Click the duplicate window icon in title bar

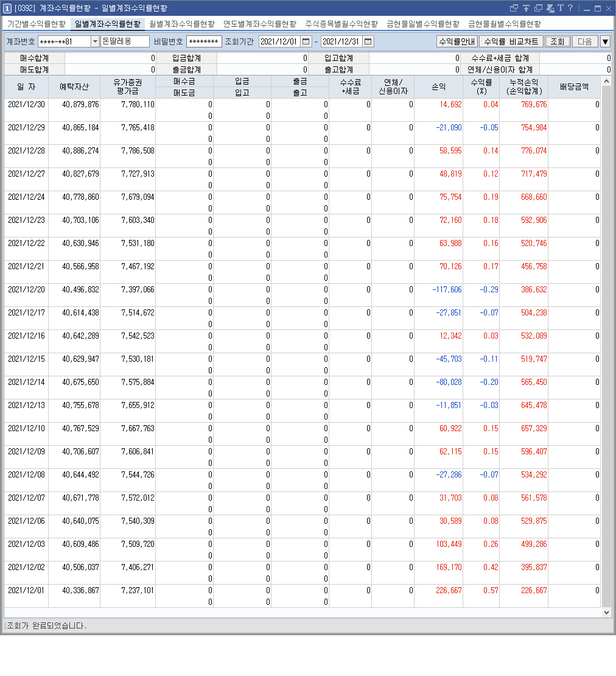point(538,8)
